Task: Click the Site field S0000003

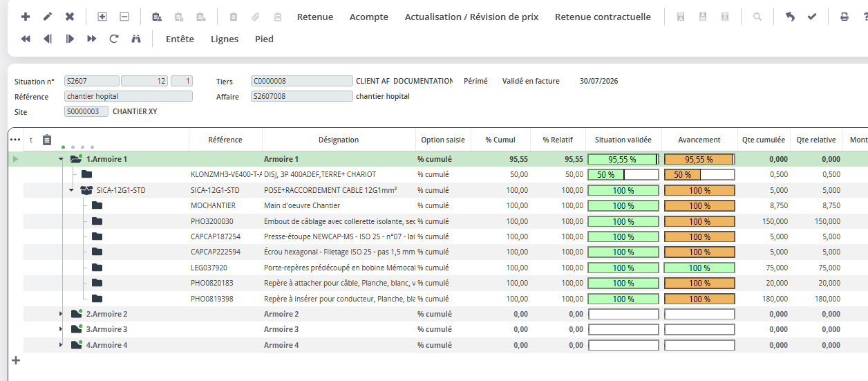Action: point(86,111)
